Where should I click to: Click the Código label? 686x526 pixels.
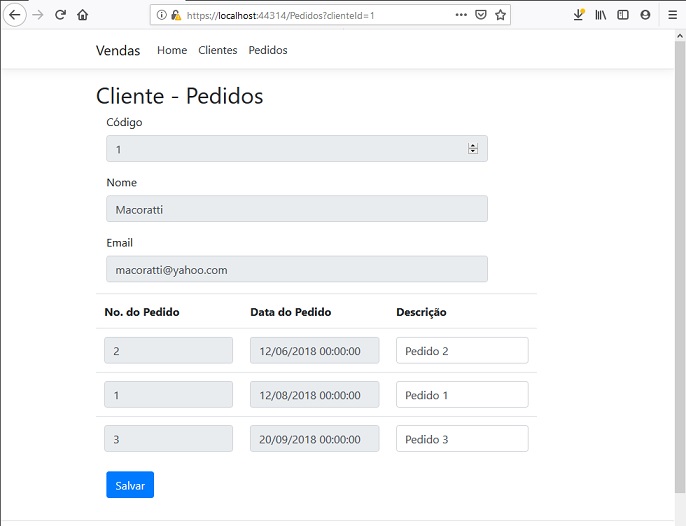pyautogui.click(x=124, y=122)
